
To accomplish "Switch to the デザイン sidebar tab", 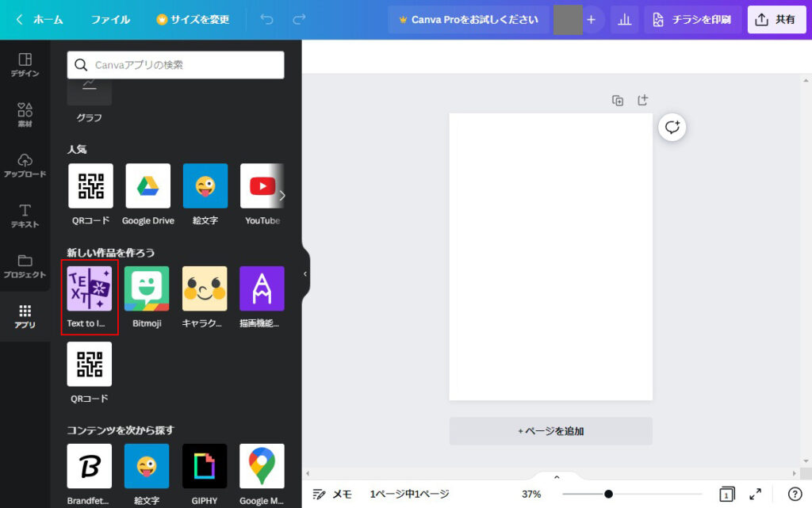I will click(x=25, y=65).
